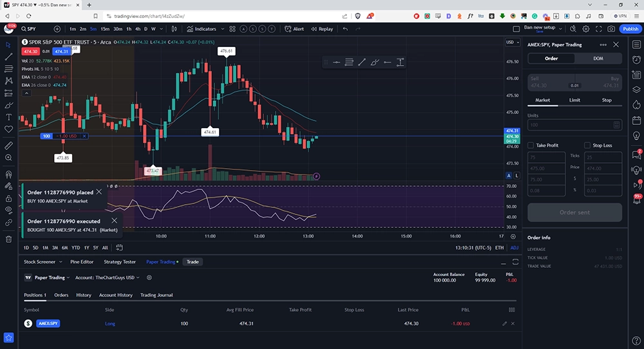Viewport: 644px width, 349px height.
Task: Select the text annotation tool
Action: tap(8, 117)
